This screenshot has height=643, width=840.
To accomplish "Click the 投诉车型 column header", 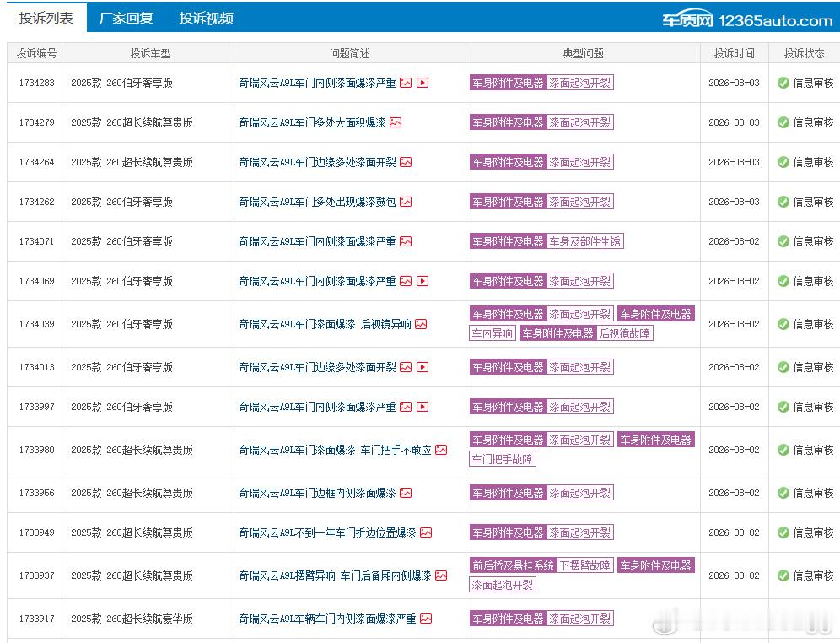I will point(150,53).
